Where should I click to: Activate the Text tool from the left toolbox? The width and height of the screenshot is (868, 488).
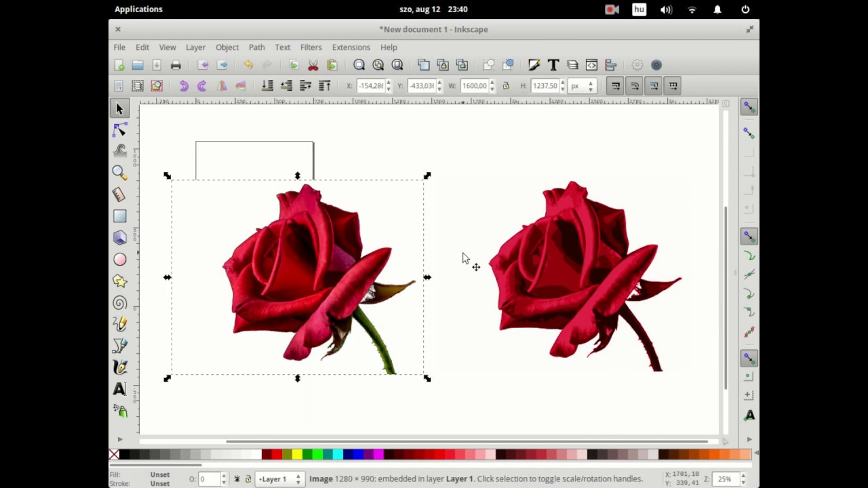(119, 388)
